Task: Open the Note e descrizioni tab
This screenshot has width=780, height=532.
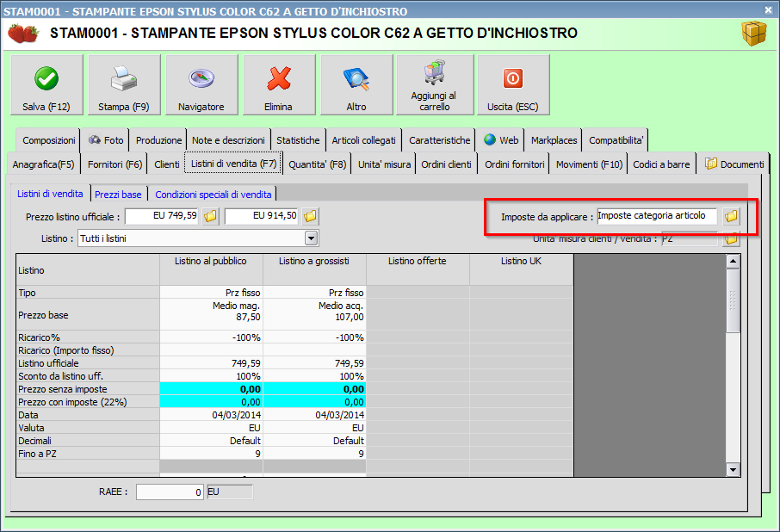Action: pos(228,140)
